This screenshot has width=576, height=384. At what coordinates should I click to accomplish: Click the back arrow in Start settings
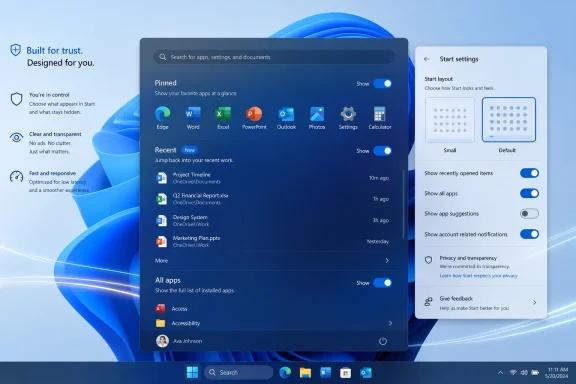click(426, 59)
